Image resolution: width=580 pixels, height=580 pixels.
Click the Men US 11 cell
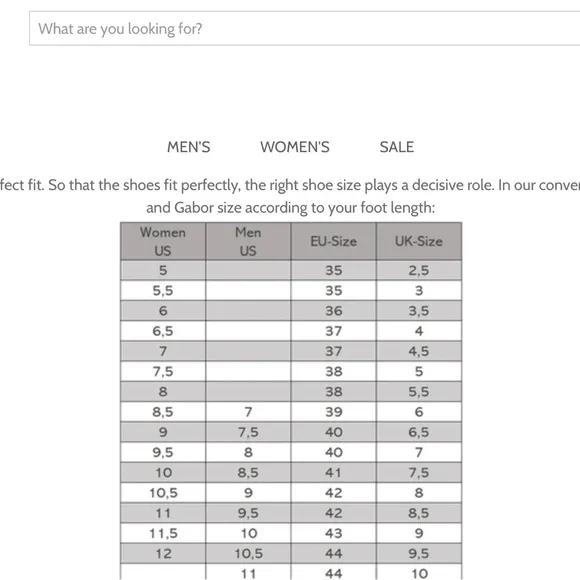(248, 573)
